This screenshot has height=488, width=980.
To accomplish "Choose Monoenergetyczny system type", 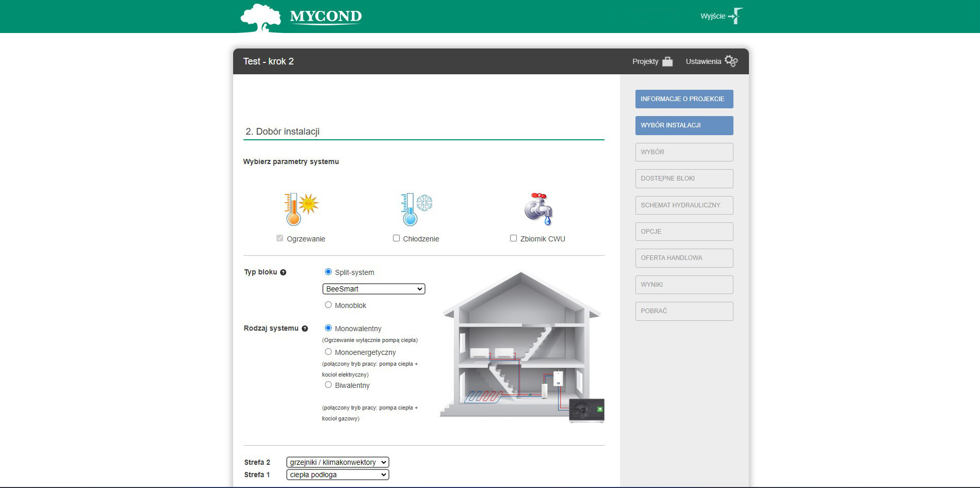I will point(328,352).
